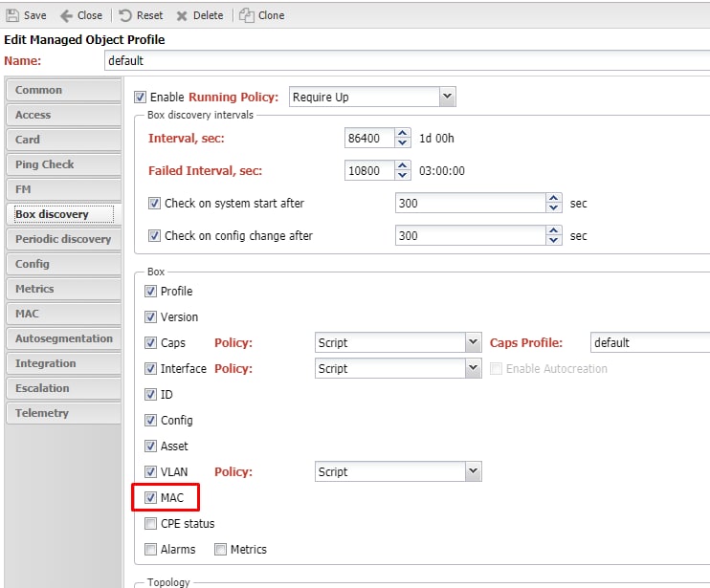Image resolution: width=710 pixels, height=588 pixels.
Task: Uncheck the Profile box checkbox
Action: click(x=150, y=291)
